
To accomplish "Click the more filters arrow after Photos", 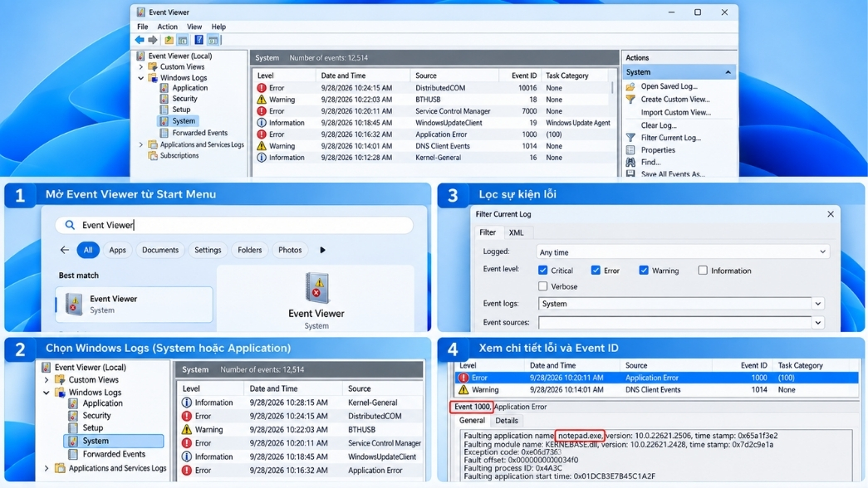I will [323, 250].
